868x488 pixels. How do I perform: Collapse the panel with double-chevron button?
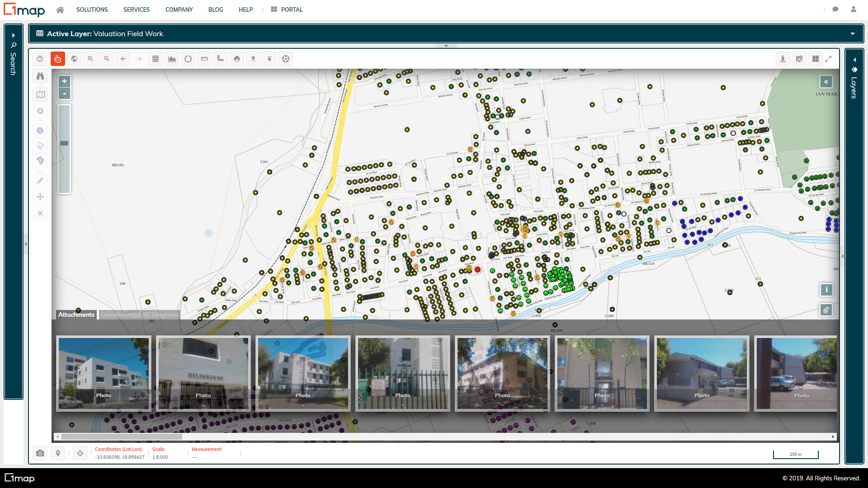coord(826,82)
